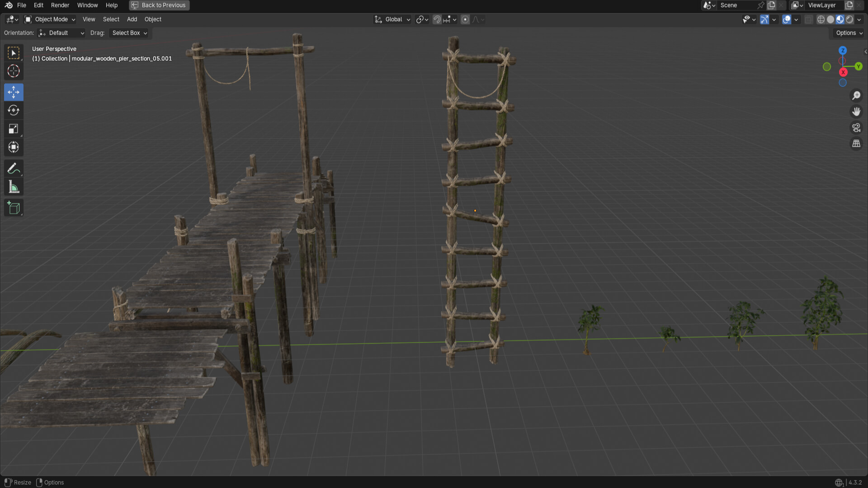The width and height of the screenshot is (868, 488).
Task: Select the Cursor tool
Action: point(14,71)
